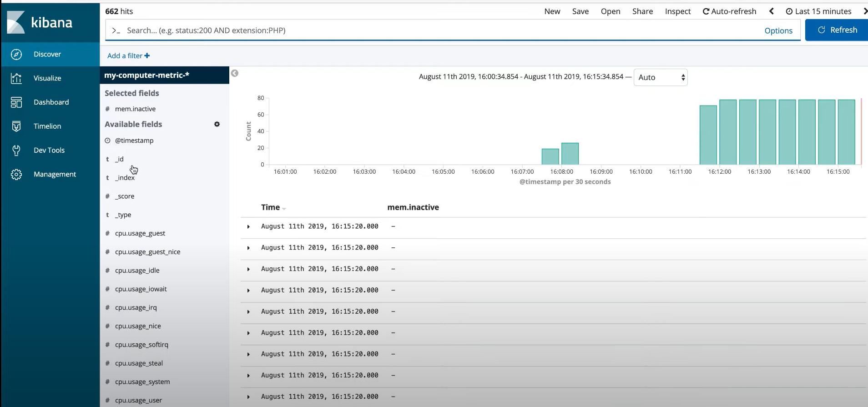
Task: Open Discover via compass icon
Action: (x=16, y=54)
